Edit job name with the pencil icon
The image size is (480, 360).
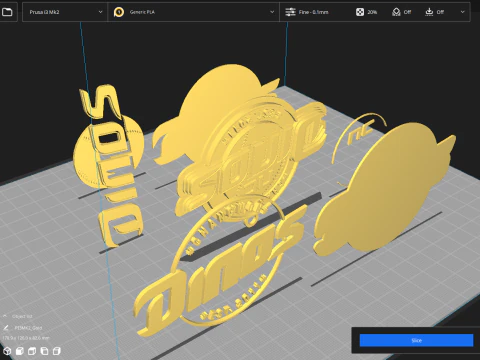[6, 328]
